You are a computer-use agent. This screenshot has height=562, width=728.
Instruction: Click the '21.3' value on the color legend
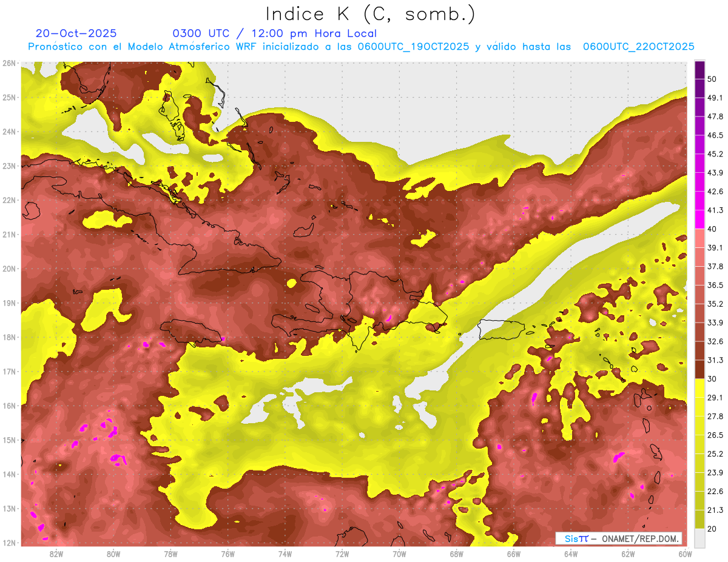pos(715,510)
